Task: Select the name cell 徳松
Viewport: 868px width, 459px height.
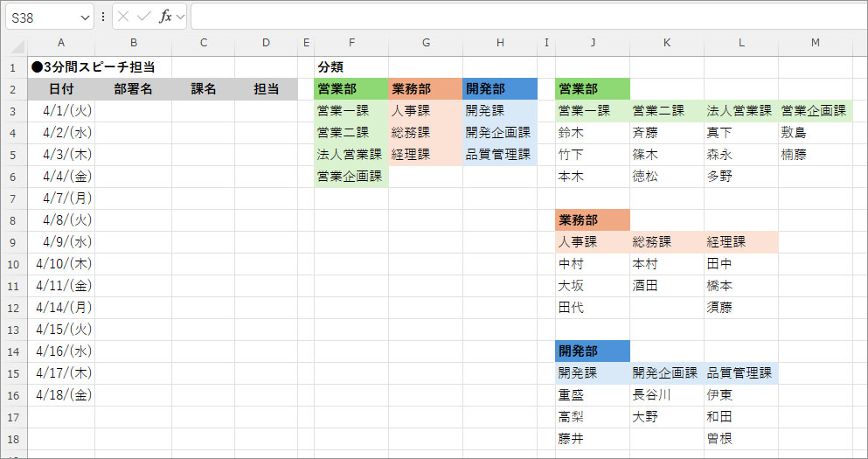Action: pyautogui.click(x=666, y=177)
